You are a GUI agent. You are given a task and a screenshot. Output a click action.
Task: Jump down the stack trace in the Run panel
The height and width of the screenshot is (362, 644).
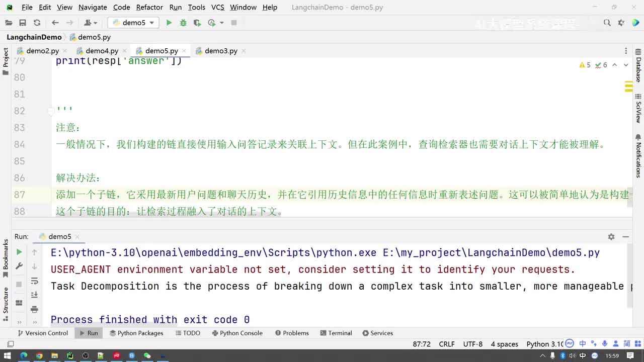click(34, 266)
